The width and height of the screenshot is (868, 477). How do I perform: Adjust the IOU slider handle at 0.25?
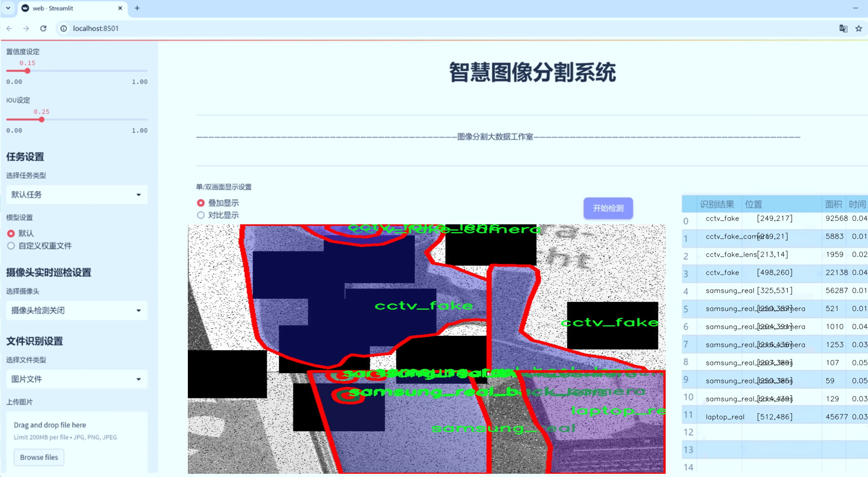[42, 119]
